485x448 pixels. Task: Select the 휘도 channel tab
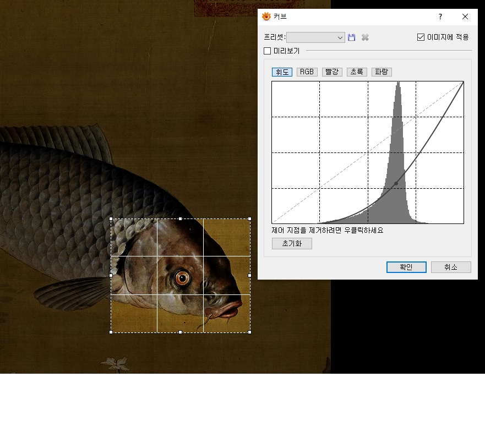pos(282,72)
